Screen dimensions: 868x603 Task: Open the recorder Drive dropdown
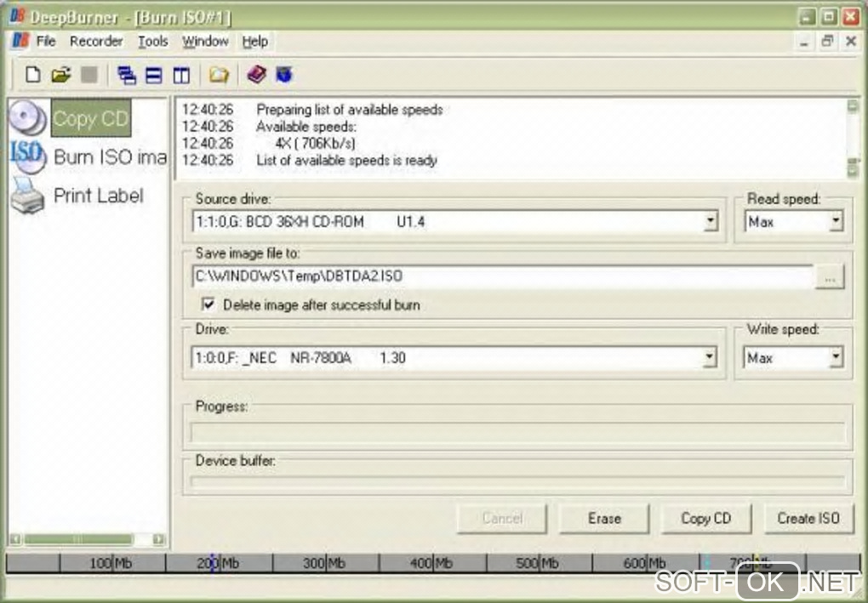coord(709,357)
